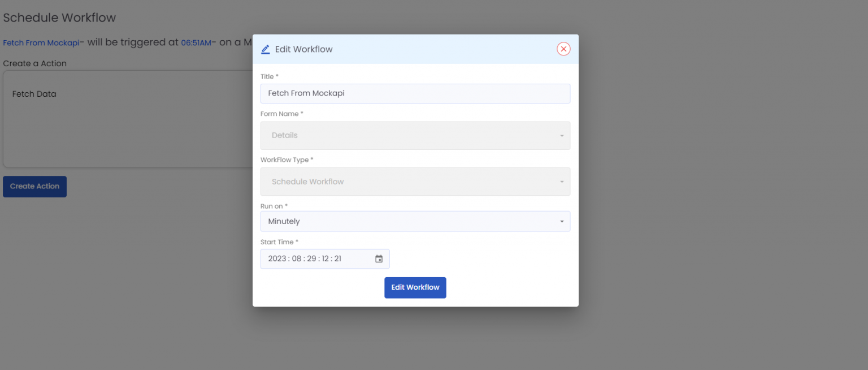Select the dropdown arrow on Run on field
The image size is (868, 370).
[x=562, y=221]
